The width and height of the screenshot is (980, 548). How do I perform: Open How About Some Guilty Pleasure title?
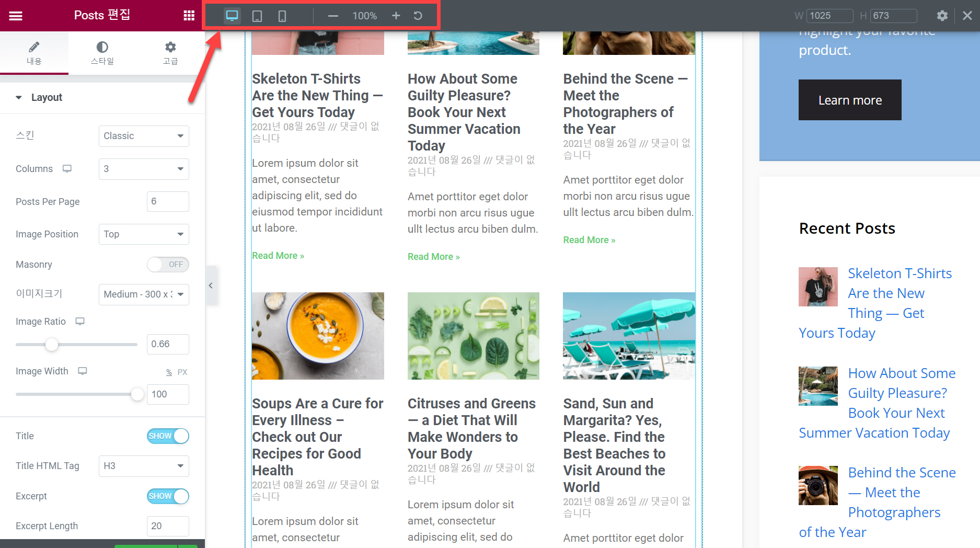(x=464, y=112)
